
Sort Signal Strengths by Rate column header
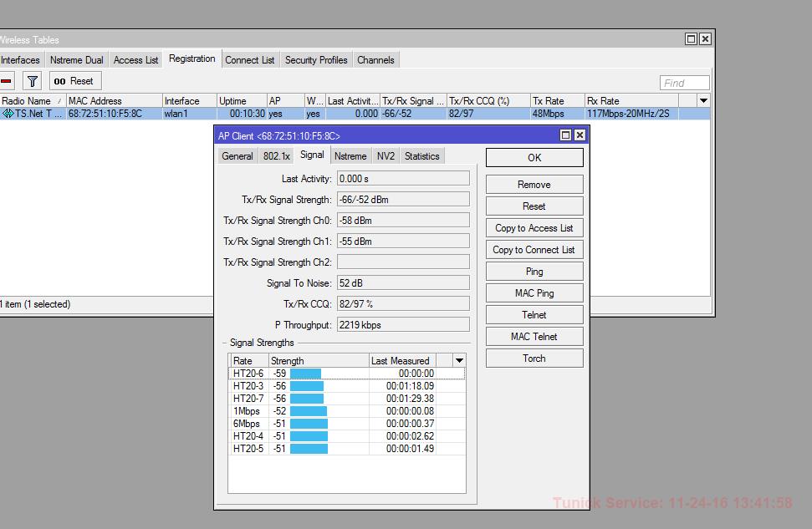[x=248, y=360]
